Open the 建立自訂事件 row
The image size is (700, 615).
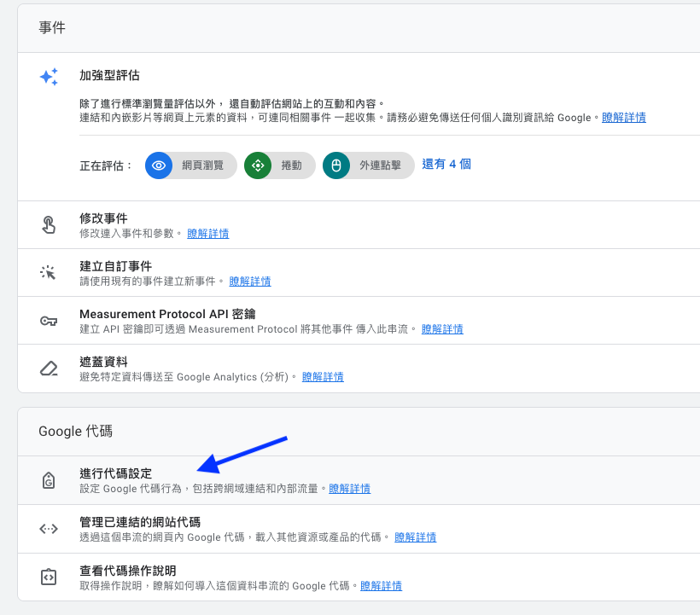pyautogui.click(x=359, y=273)
